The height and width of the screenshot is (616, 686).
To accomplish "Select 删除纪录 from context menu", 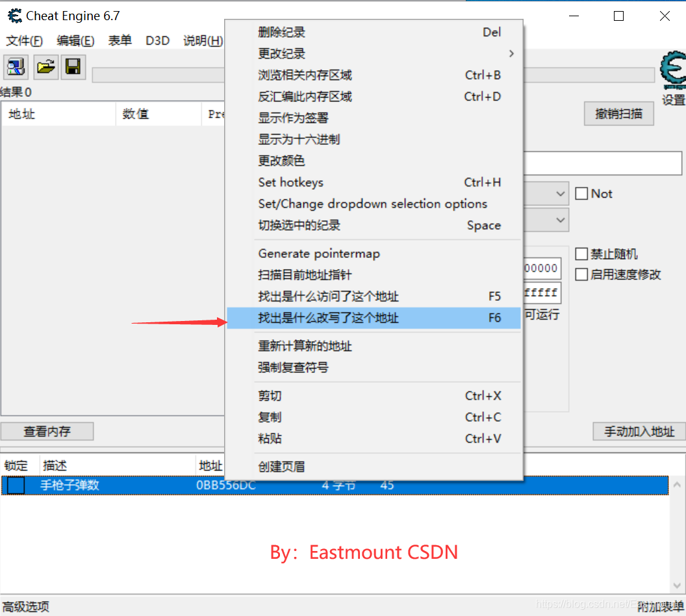I will click(374, 32).
